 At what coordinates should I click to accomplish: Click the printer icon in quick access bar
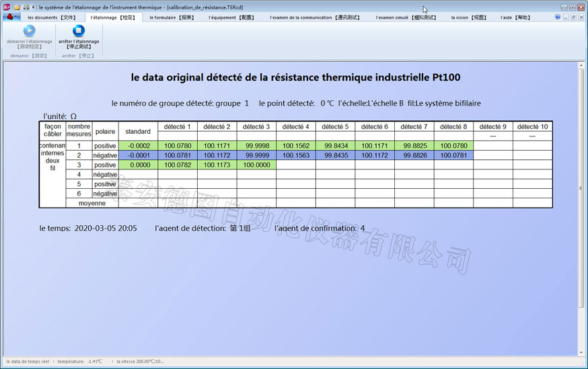pos(26,7)
